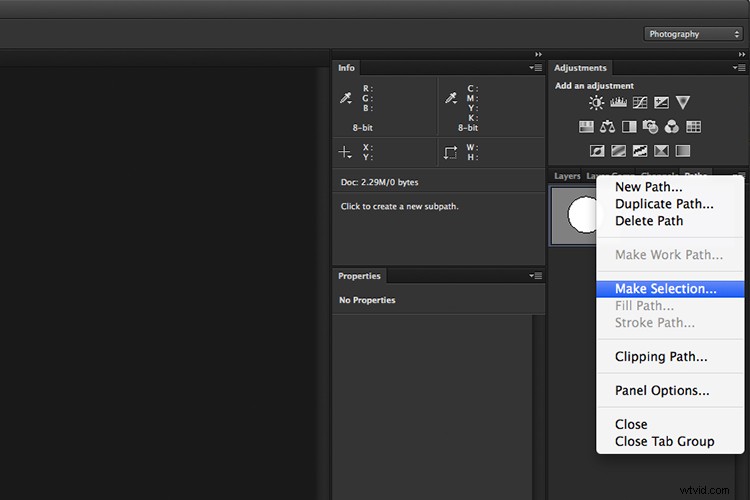Switch to the Info tab

click(346, 68)
